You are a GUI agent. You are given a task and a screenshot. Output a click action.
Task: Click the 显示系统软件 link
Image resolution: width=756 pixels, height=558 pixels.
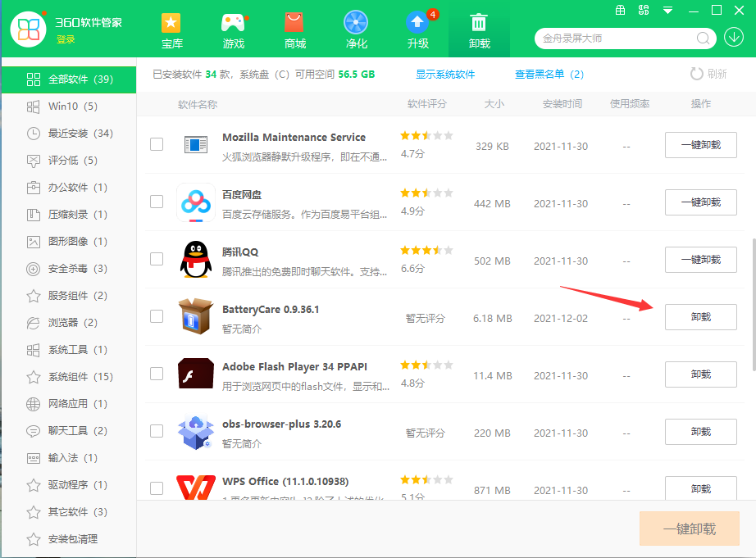pos(445,75)
